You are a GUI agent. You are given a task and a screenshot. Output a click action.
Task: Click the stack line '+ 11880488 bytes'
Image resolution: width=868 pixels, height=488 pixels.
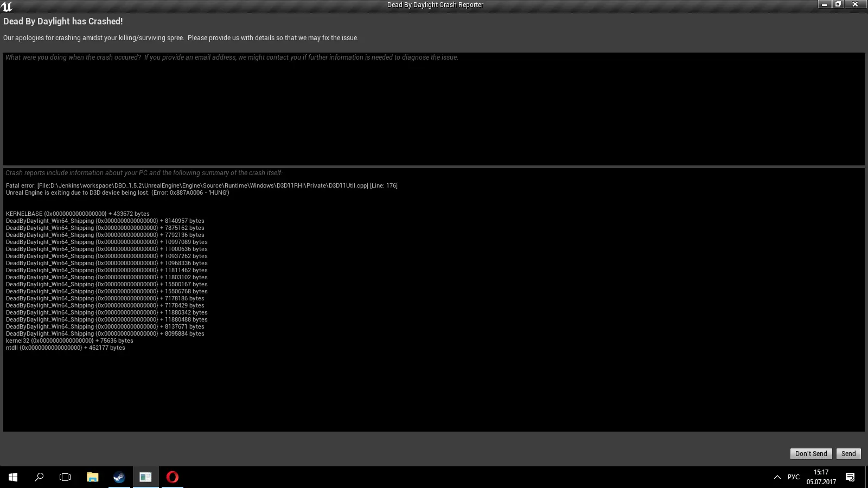click(x=107, y=319)
